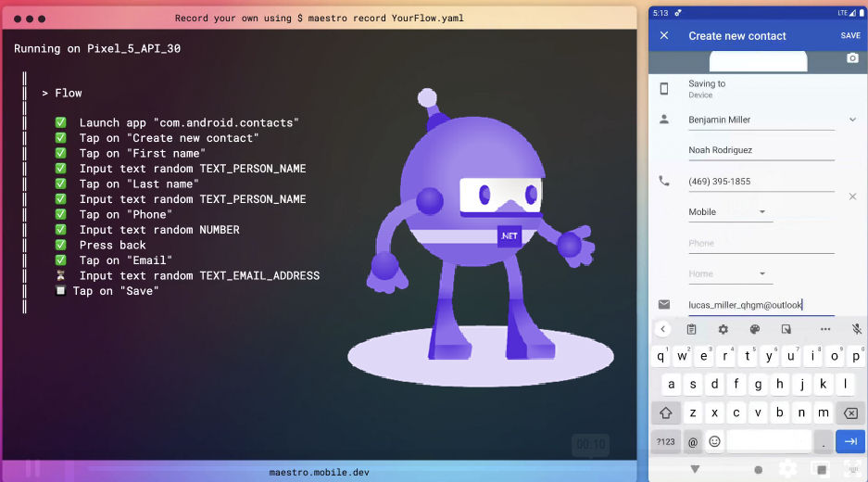Expand more name fields chevron
868x482 pixels.
[852, 120]
